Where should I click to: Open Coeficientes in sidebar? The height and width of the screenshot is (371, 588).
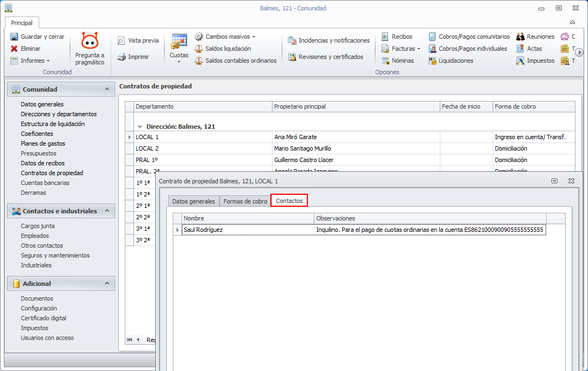(37, 134)
